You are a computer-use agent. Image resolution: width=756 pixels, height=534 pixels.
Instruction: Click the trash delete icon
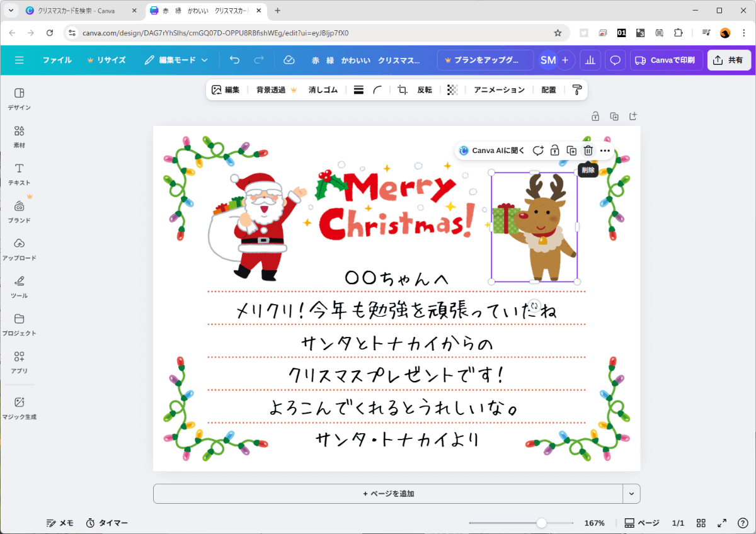(x=588, y=151)
